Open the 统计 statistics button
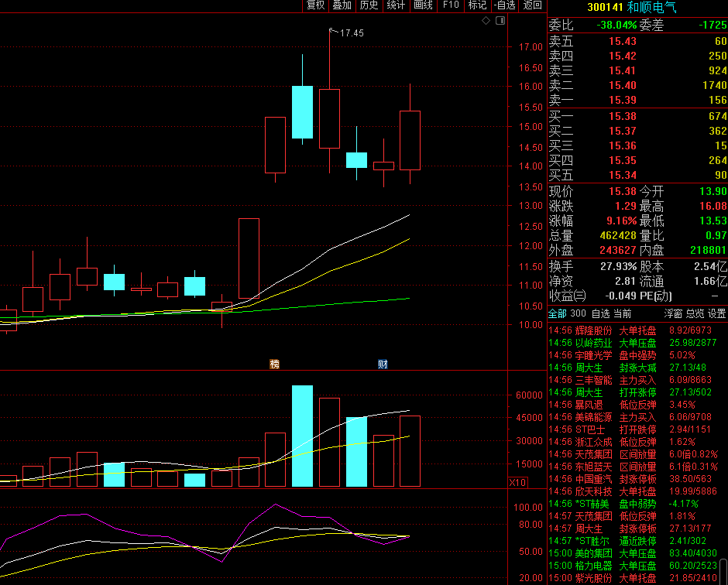The image size is (728, 585). tap(396, 5)
